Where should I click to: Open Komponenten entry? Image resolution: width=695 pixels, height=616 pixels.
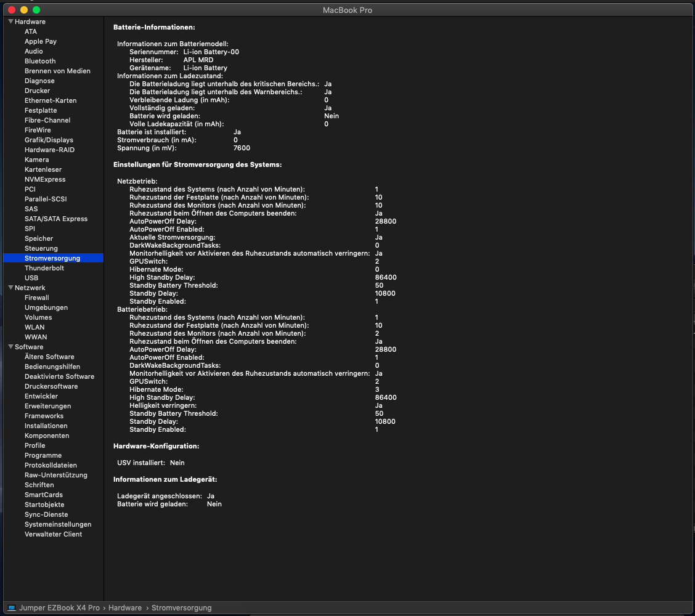click(47, 436)
